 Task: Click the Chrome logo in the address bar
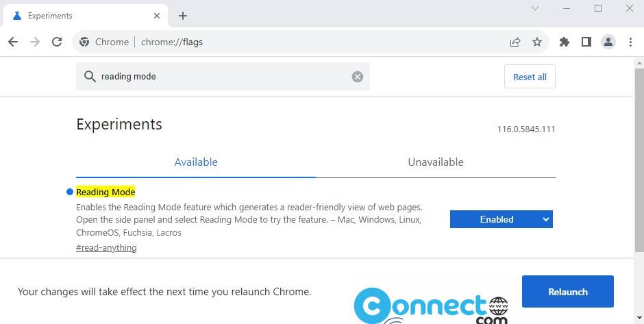[x=84, y=42]
